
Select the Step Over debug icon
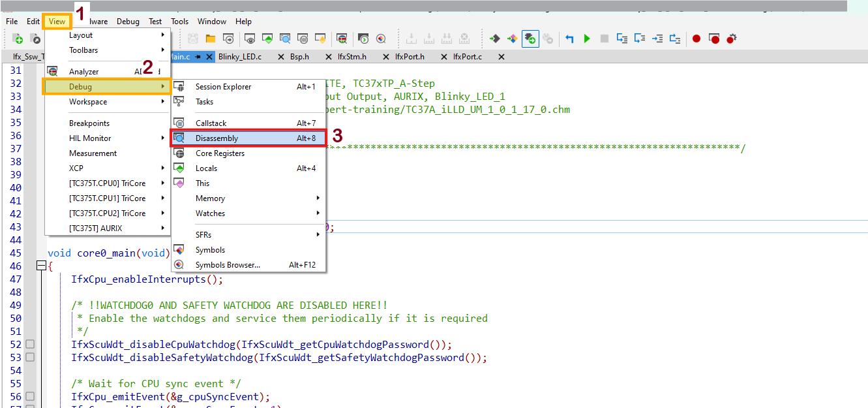[641, 39]
